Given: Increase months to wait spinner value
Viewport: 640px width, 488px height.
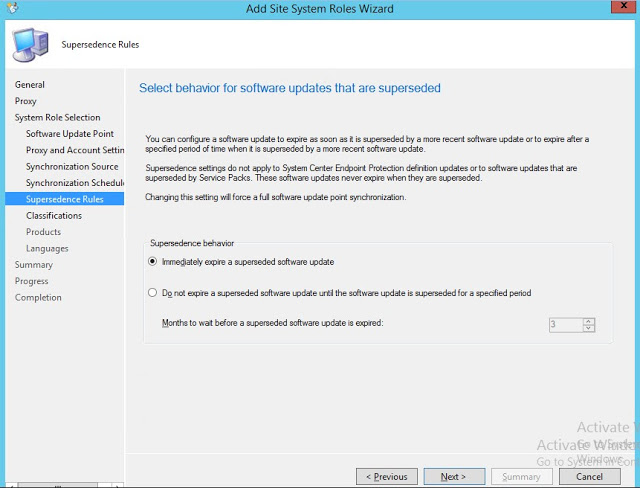Looking at the screenshot, I should pyautogui.click(x=589, y=320).
